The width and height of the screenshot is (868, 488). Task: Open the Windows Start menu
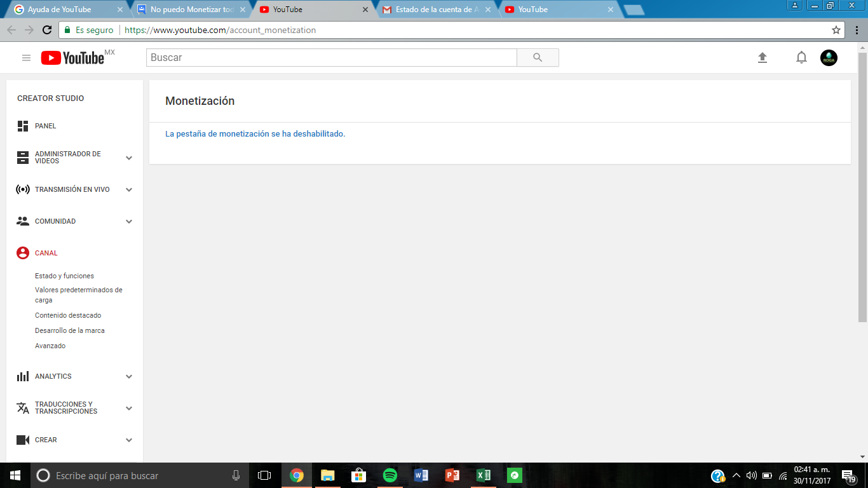coord(15,475)
